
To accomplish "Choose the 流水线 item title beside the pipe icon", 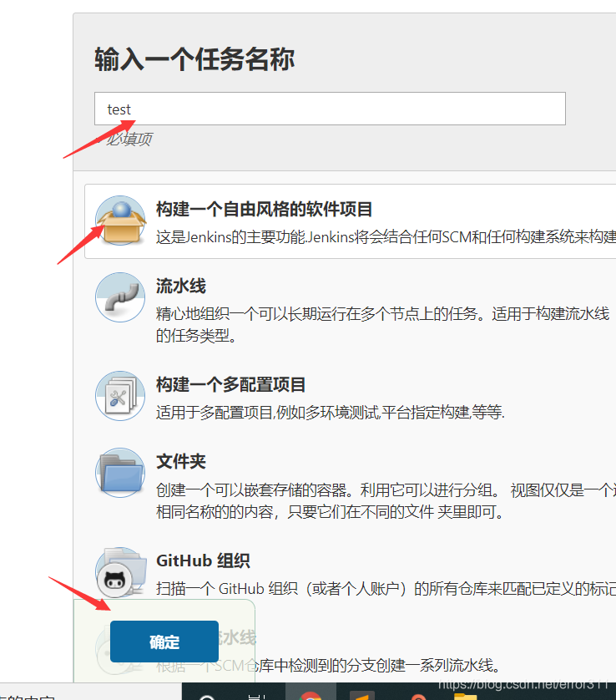I will 180,286.
